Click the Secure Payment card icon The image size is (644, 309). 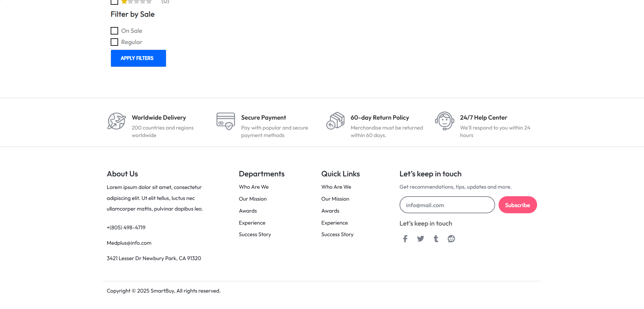tap(226, 121)
